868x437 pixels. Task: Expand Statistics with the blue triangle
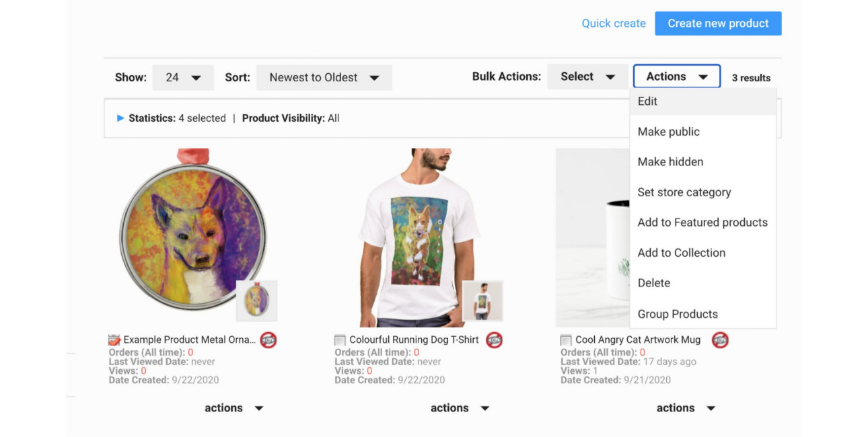point(120,118)
